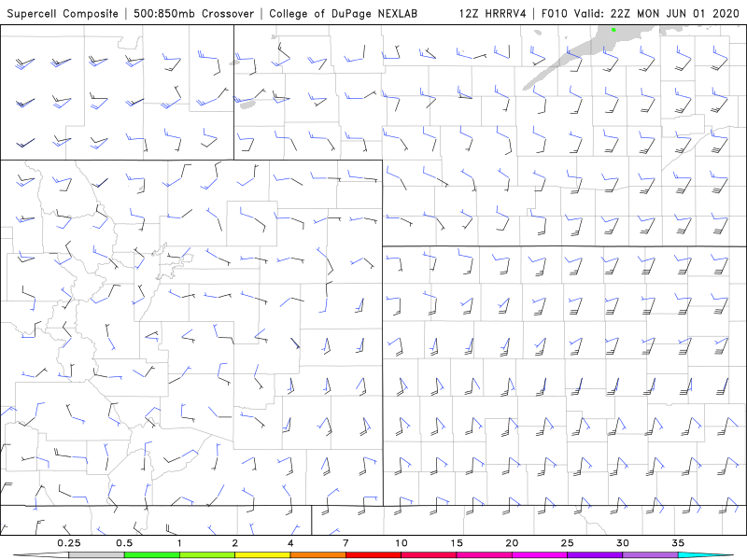Click the "7" legend value

[345, 543]
